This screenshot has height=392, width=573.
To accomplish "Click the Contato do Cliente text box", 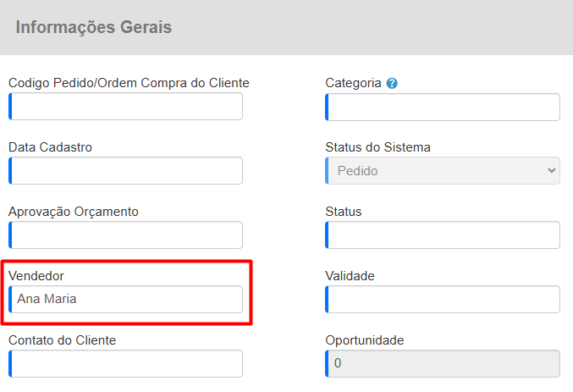I will 126,363.
